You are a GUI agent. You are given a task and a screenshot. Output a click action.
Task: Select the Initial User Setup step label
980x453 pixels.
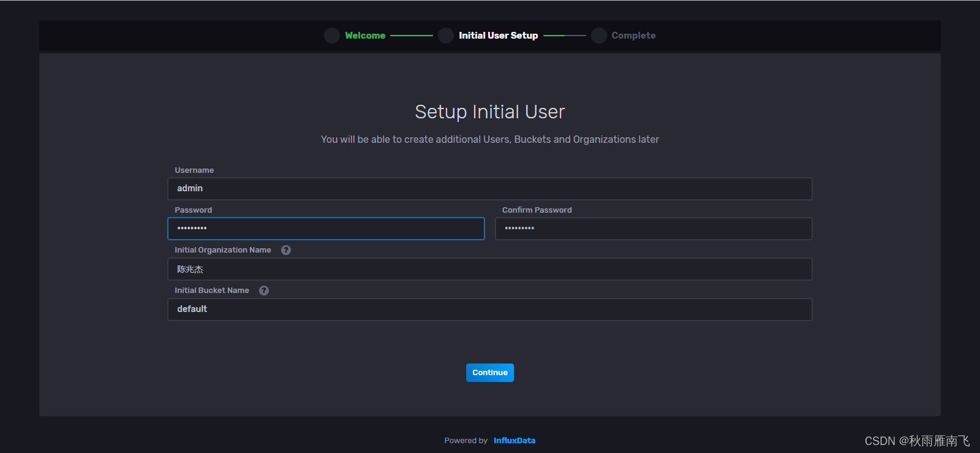499,36
